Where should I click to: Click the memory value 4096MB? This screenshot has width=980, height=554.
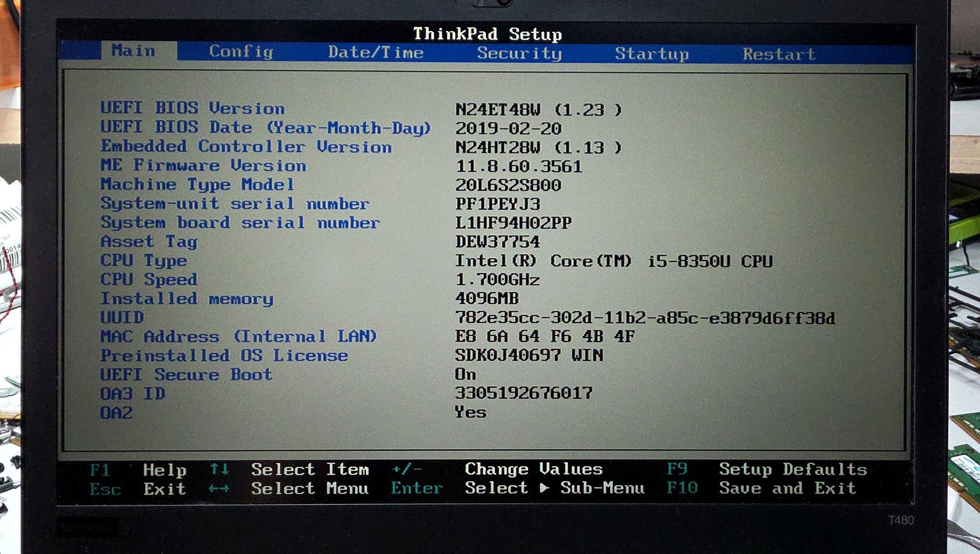pyautogui.click(x=487, y=299)
